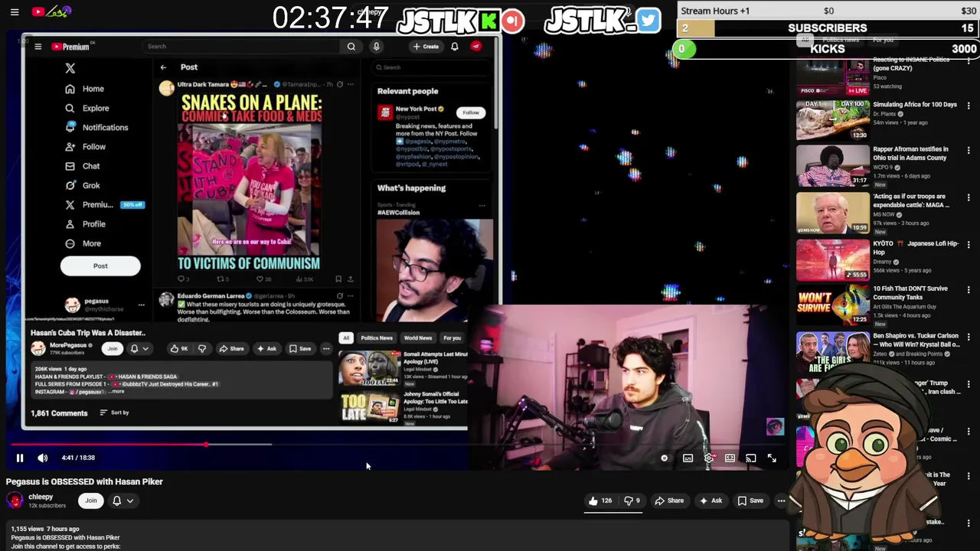Switch player to theater mode
Screen dimensions: 980x551
tap(730, 458)
